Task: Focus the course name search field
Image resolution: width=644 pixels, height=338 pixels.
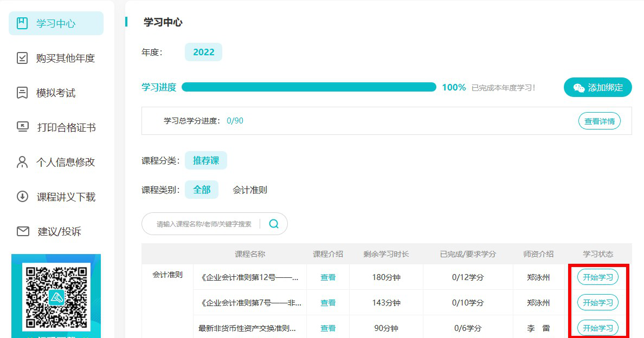Action: click(204, 224)
